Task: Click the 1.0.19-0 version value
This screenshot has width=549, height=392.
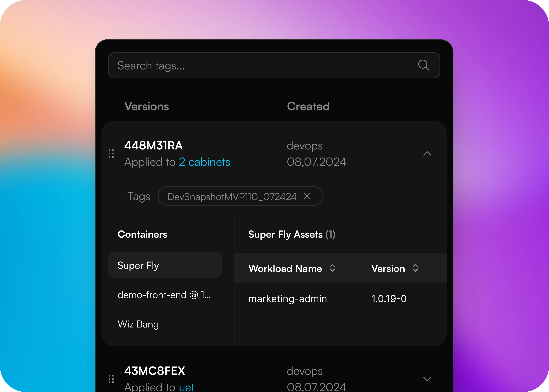Action: click(389, 298)
